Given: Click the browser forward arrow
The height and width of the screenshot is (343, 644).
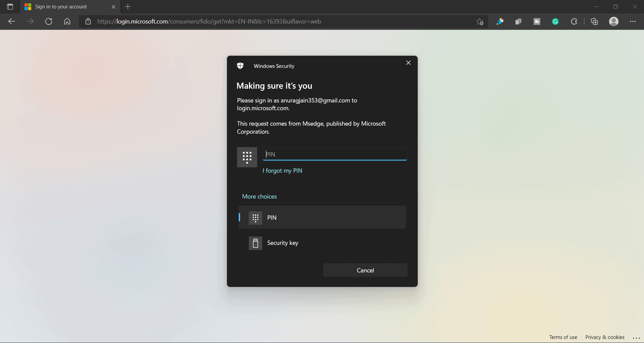Looking at the screenshot, I should coord(30,22).
